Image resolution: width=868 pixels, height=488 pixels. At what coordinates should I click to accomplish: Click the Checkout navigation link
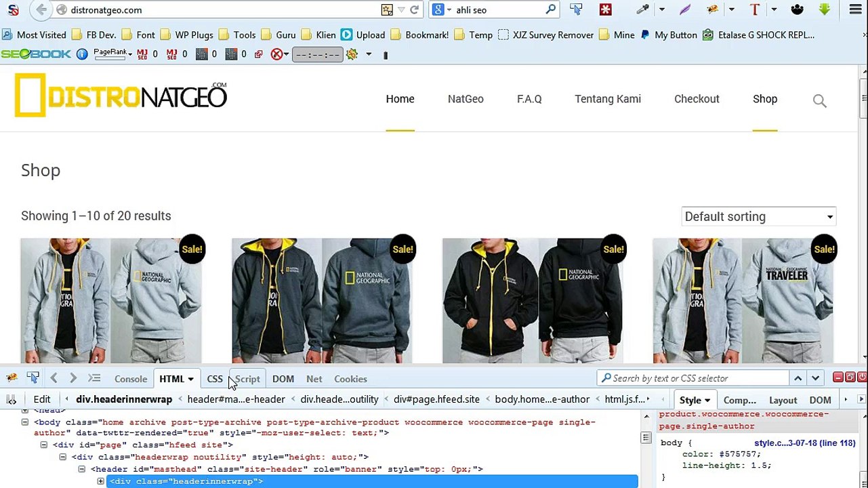[697, 99]
